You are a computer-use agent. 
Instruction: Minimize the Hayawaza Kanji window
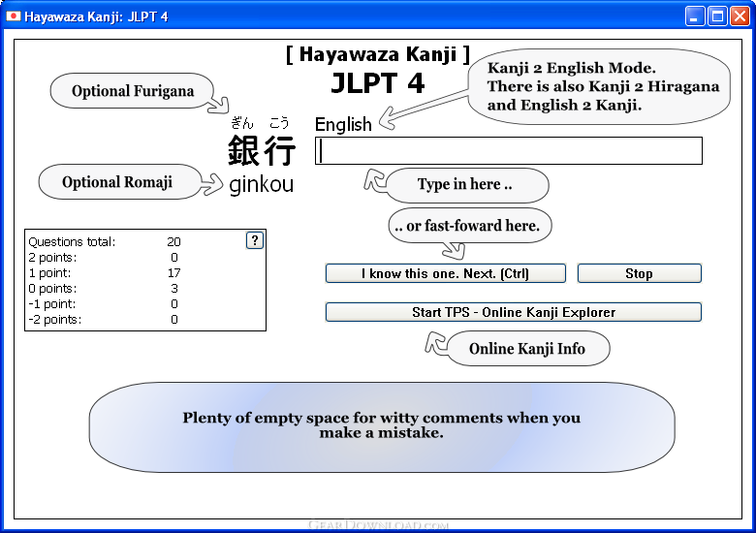point(694,16)
